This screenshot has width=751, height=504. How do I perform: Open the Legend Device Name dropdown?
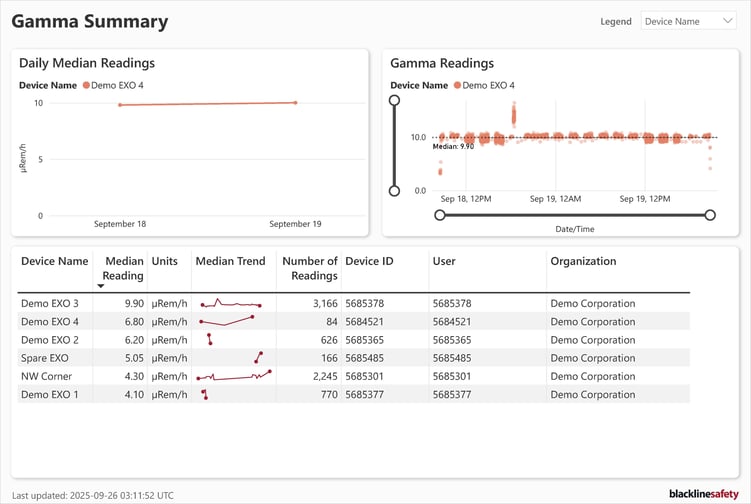[688, 21]
